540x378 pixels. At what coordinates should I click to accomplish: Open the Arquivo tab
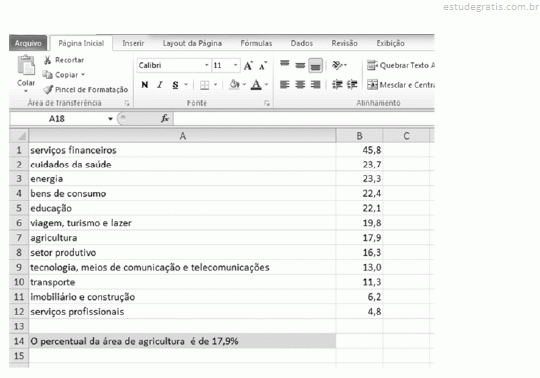(28, 43)
